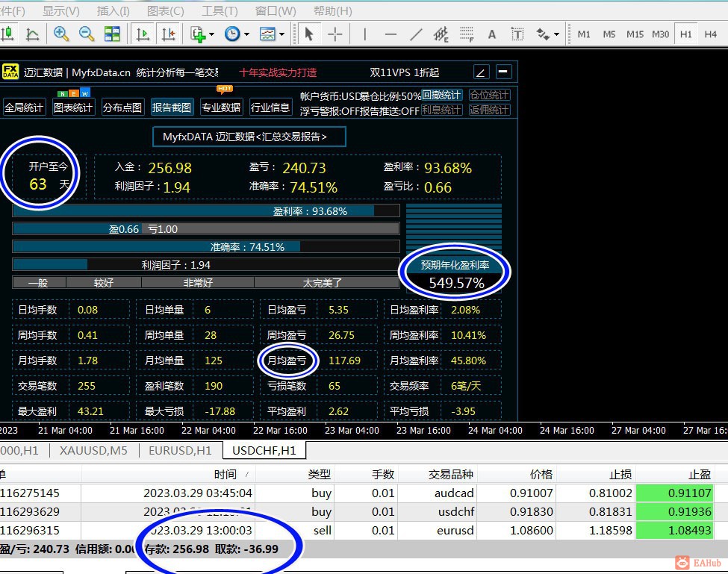Click the FX DATA logo icon
728x574 pixels.
click(10, 72)
